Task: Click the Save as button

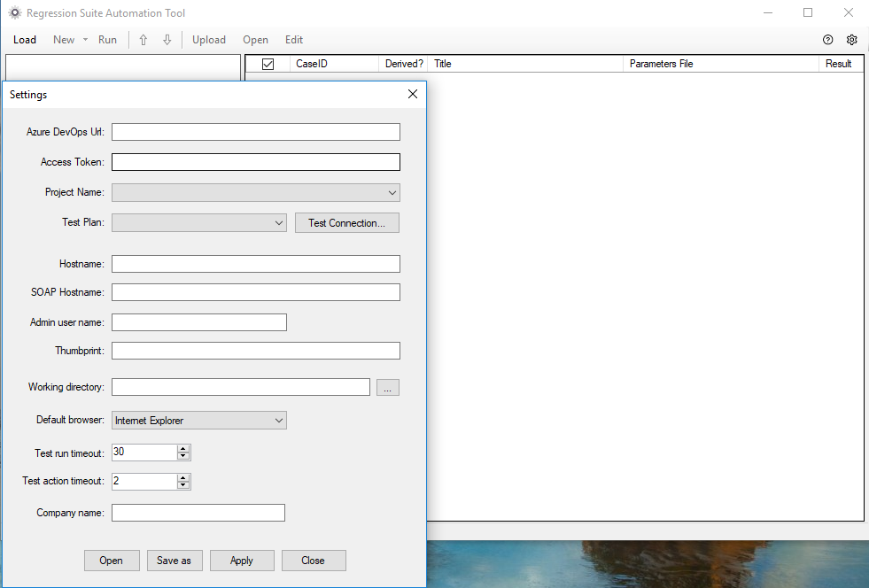Action: coord(175,560)
